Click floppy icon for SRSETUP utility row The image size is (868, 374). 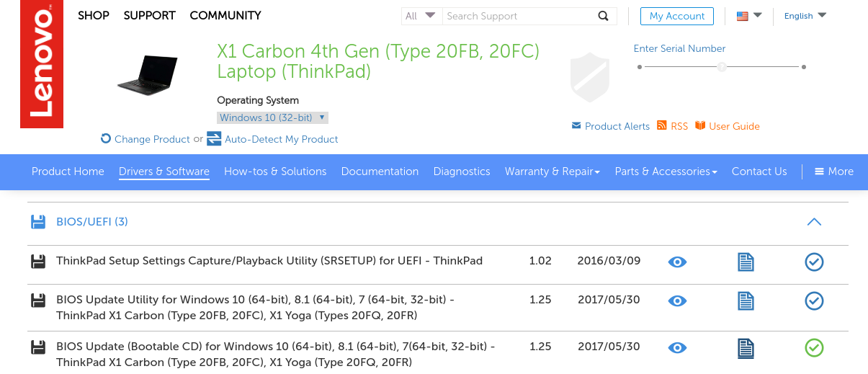(x=38, y=261)
